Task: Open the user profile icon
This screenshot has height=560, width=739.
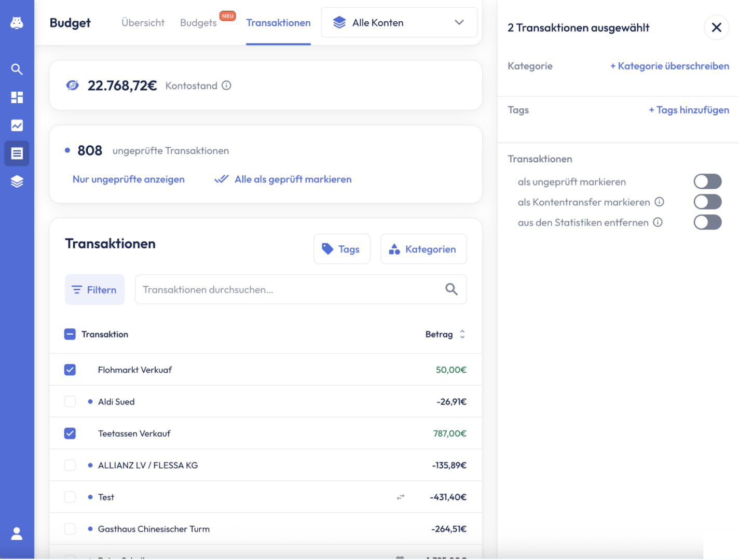Action: tap(17, 534)
